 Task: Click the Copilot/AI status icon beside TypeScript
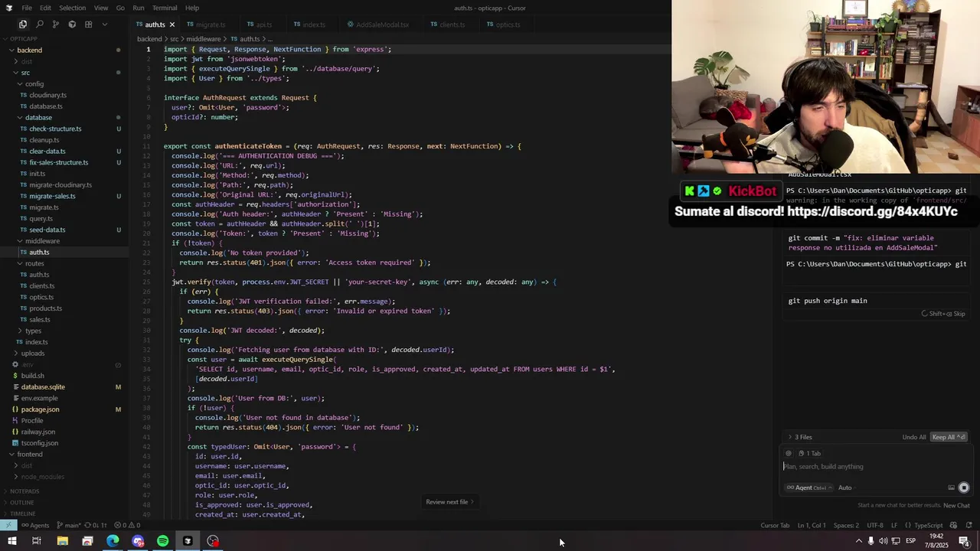point(953,525)
